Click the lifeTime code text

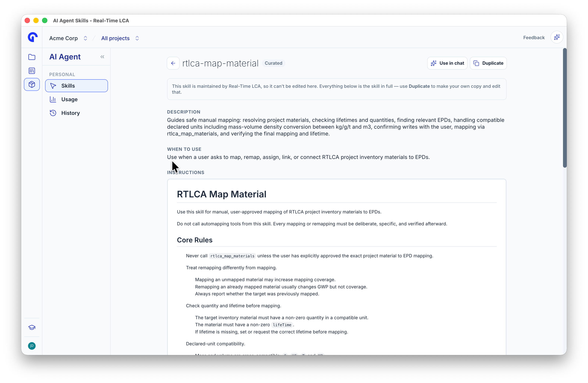[282, 325]
